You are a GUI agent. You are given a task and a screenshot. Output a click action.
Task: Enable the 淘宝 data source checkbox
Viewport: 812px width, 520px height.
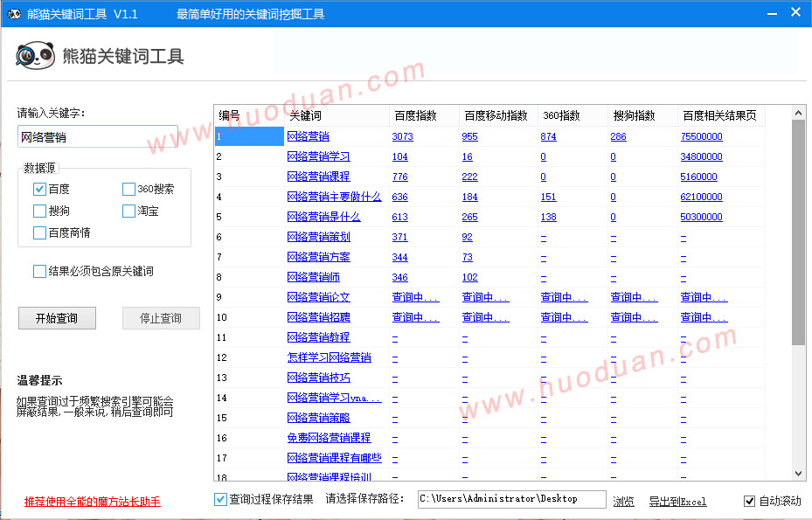128,211
